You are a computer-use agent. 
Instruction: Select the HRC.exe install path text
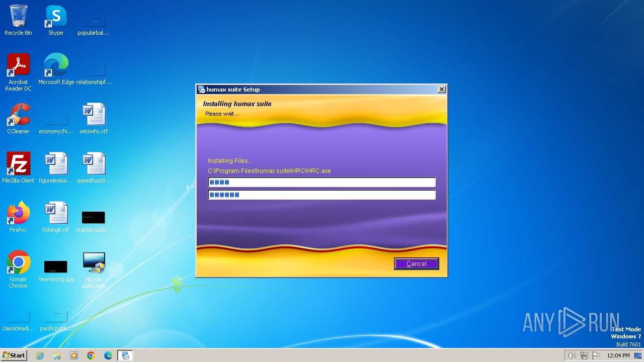(x=269, y=171)
